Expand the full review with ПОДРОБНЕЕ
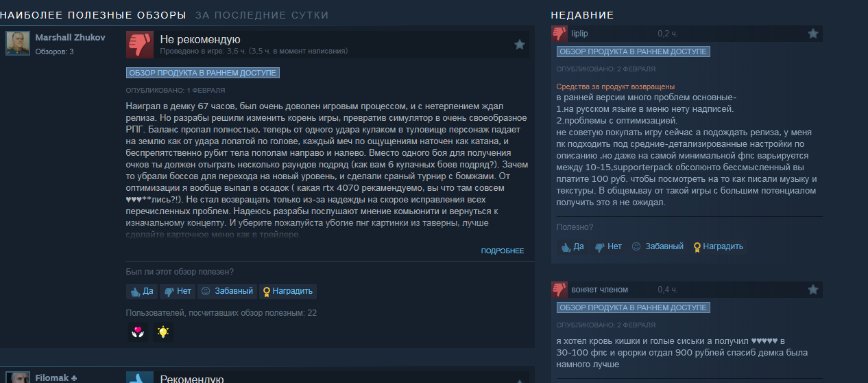868x383 pixels. 502,251
